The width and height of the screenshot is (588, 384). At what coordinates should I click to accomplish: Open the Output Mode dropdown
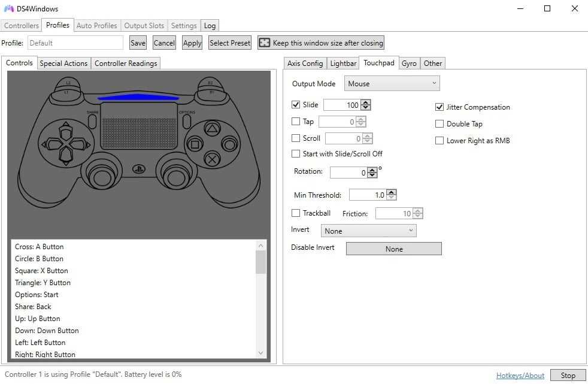[x=392, y=84]
